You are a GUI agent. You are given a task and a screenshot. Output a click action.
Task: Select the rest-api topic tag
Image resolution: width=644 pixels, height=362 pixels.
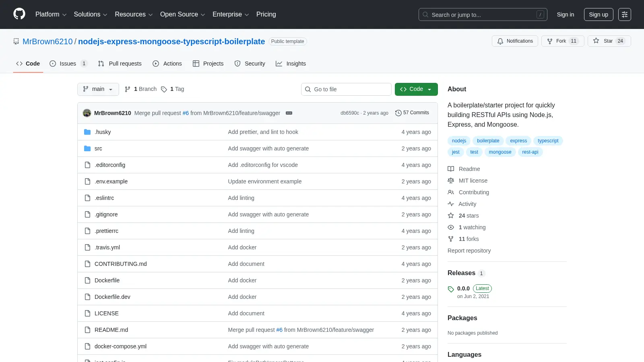point(530,152)
